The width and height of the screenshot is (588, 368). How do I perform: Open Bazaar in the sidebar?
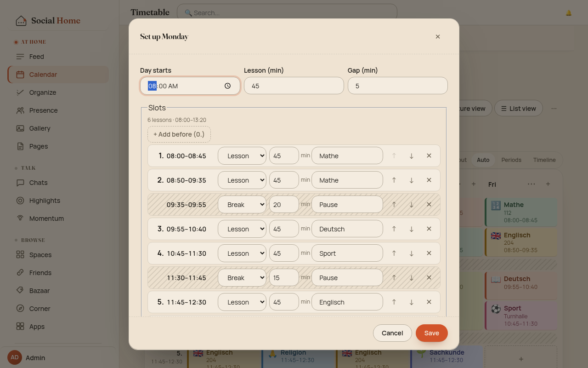tap(58, 291)
